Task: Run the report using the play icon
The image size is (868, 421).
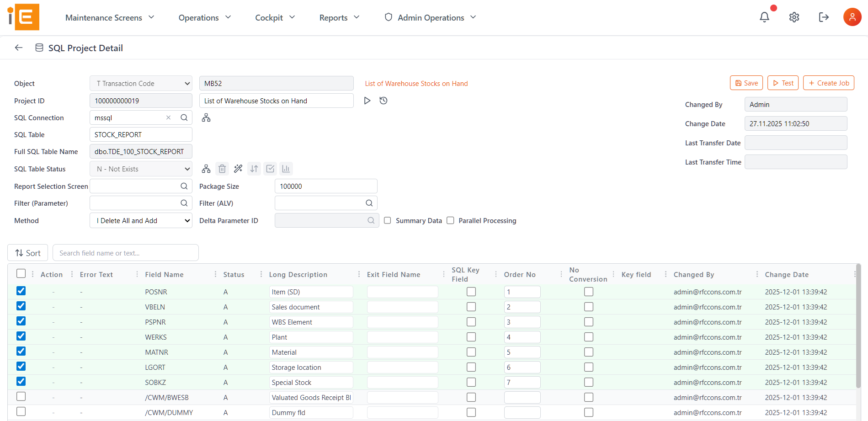Action: point(367,100)
